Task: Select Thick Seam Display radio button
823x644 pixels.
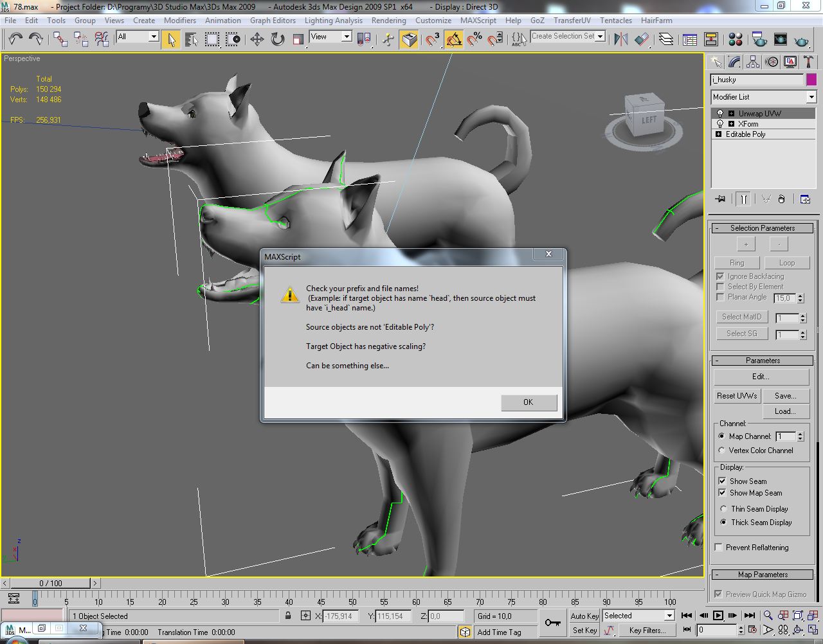Action: tap(723, 523)
